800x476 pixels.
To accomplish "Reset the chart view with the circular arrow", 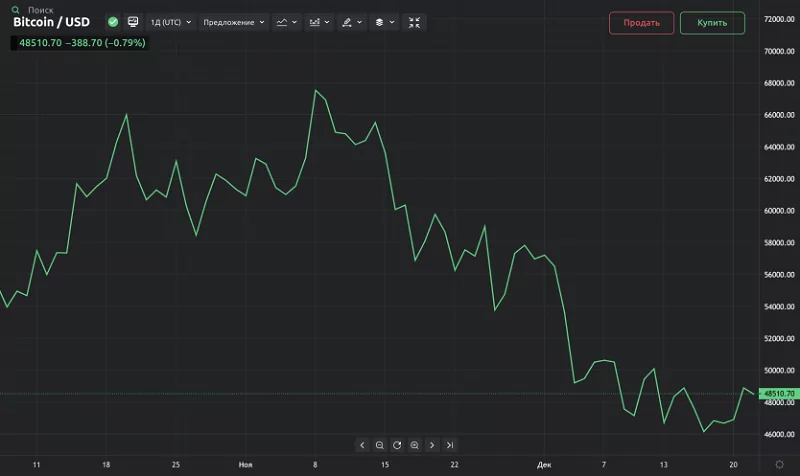I will [397, 445].
